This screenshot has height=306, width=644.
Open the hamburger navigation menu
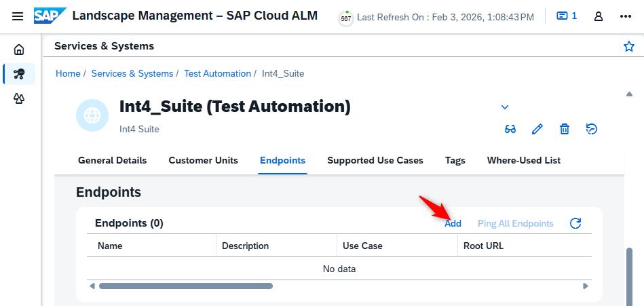tap(18, 17)
